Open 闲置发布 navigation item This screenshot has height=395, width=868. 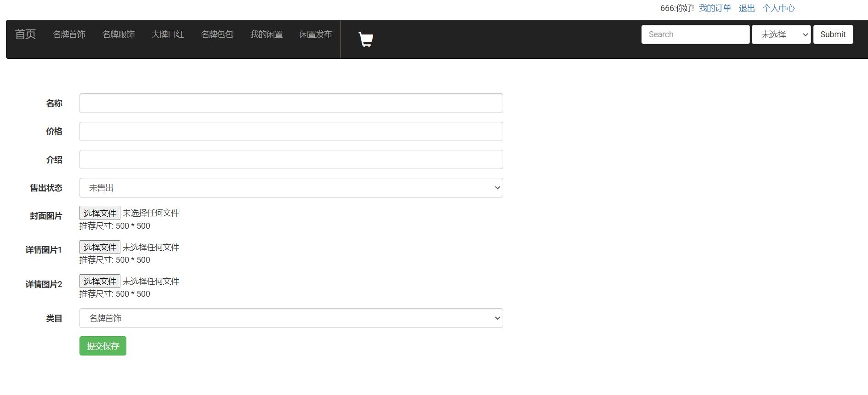[316, 34]
